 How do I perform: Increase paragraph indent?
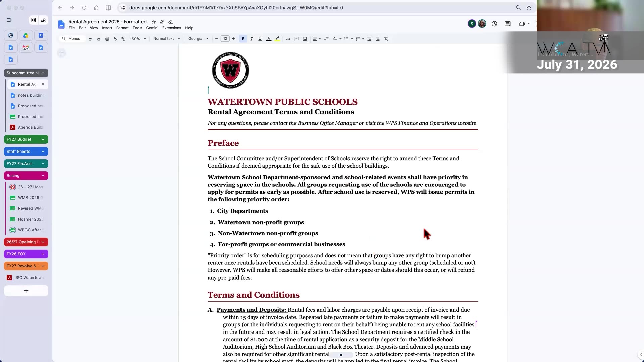(x=378, y=39)
